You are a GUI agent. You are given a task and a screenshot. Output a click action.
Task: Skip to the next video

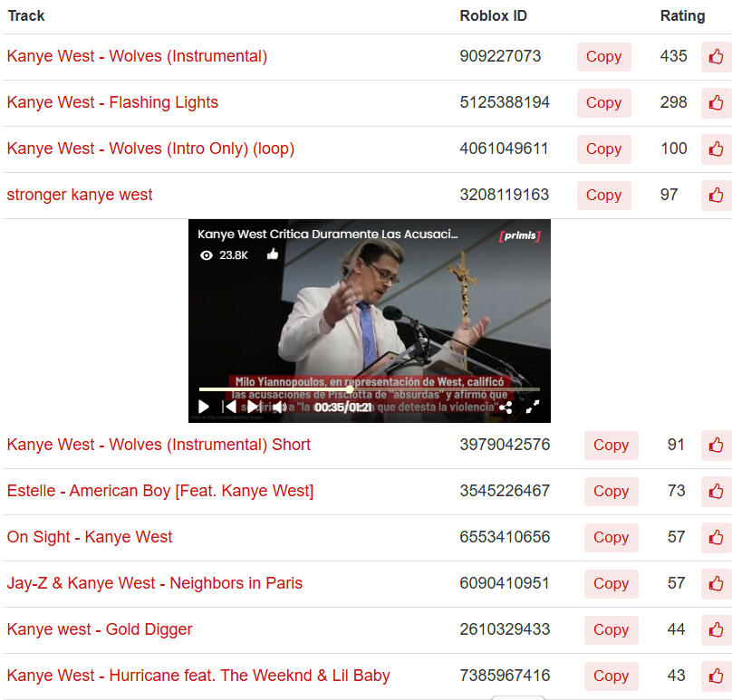point(254,408)
